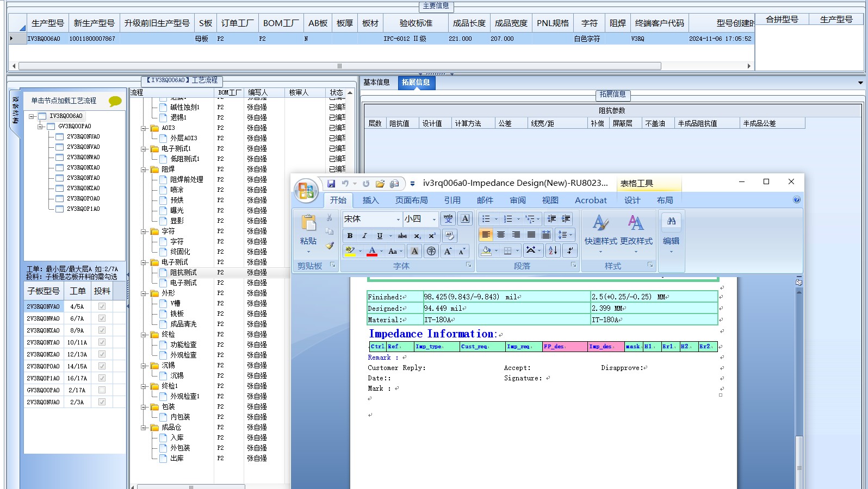Undo last action in Word

345,184
